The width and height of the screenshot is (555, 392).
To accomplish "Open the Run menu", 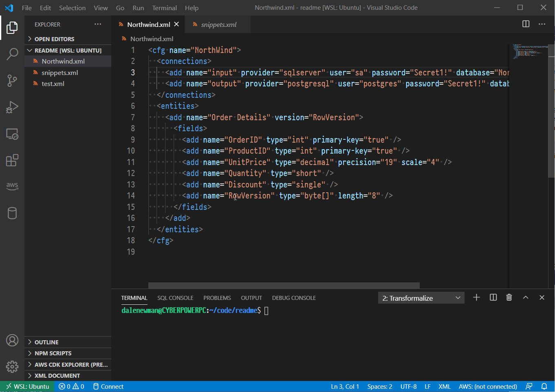I will pos(138,8).
